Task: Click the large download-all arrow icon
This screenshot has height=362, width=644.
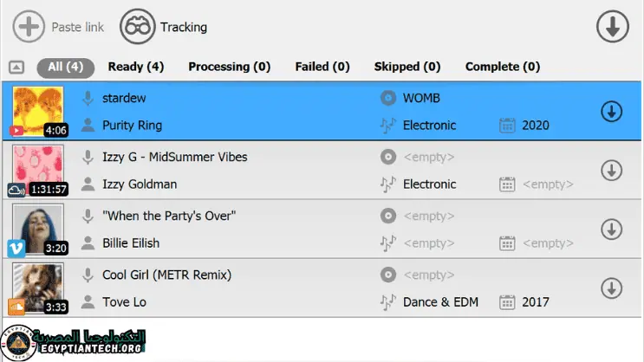Action: (x=612, y=27)
